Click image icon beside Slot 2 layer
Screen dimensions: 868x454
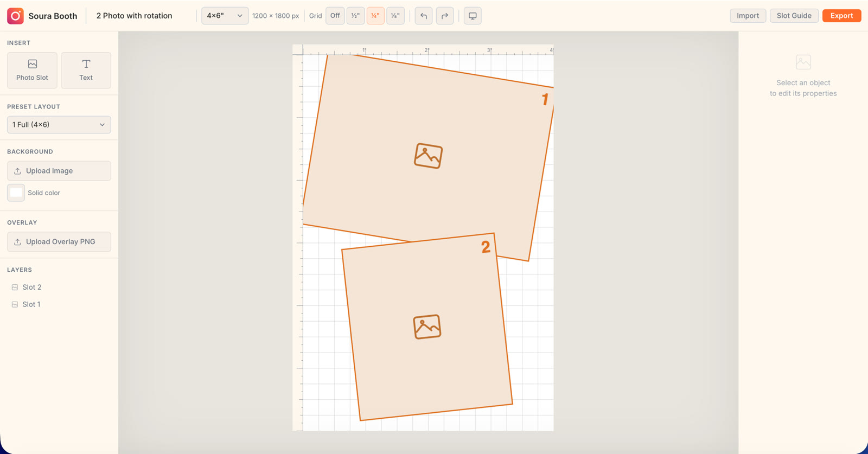tap(15, 287)
